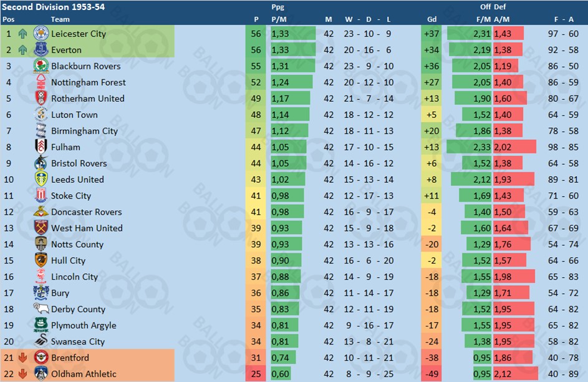Click the Second Division 1953-54 title
This screenshot has width=588, height=382.
[x=53, y=7]
